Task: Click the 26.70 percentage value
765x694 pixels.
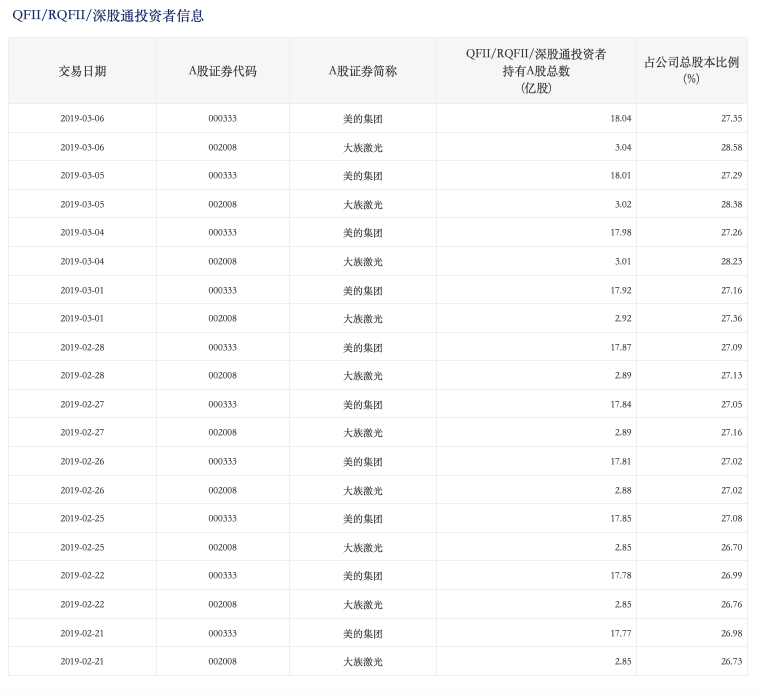Action: 731,548
